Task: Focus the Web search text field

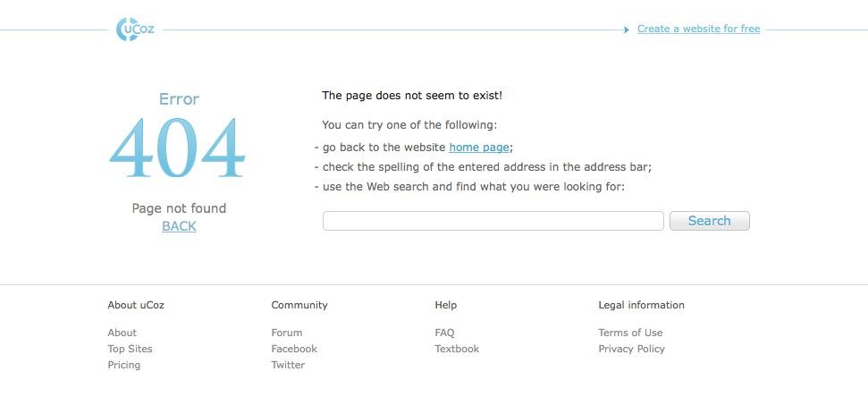Action: [493, 221]
